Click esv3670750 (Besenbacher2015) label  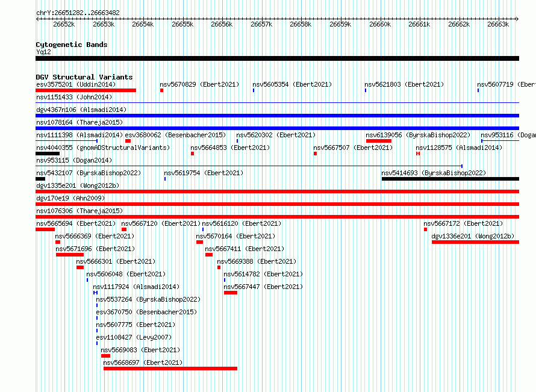tap(147, 312)
